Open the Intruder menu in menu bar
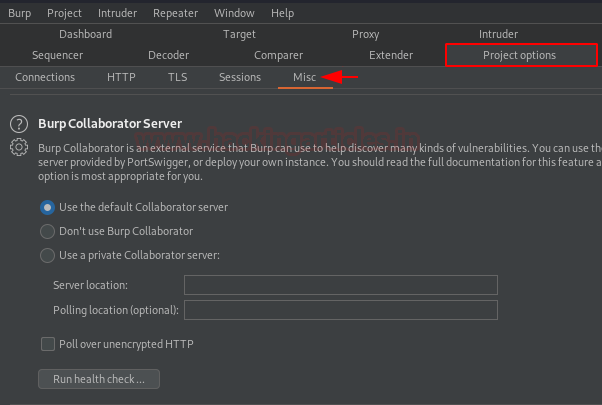Image resolution: width=602 pixels, height=405 pixels. pos(117,13)
